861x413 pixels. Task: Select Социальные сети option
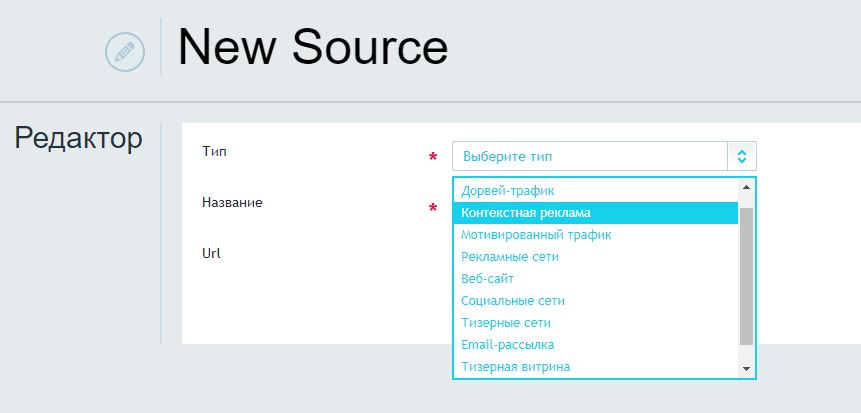[x=513, y=300]
